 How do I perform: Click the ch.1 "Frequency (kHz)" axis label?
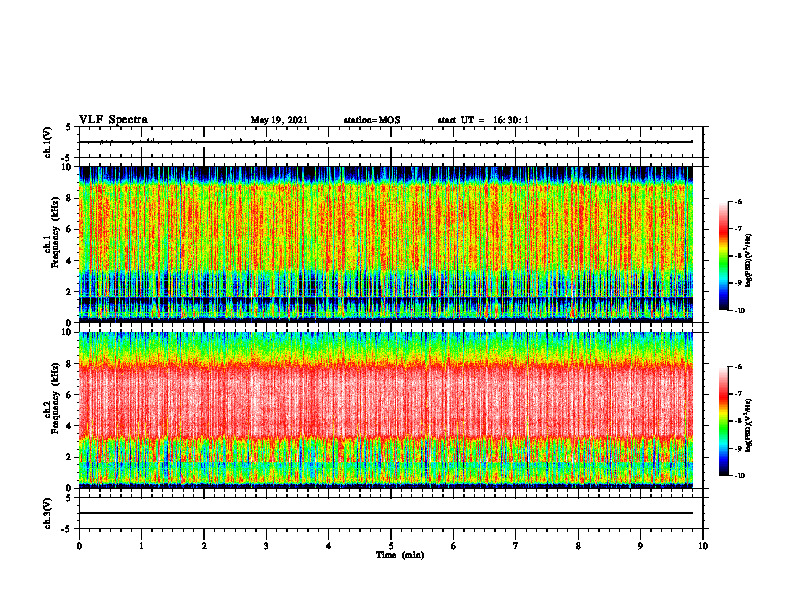click(x=55, y=232)
